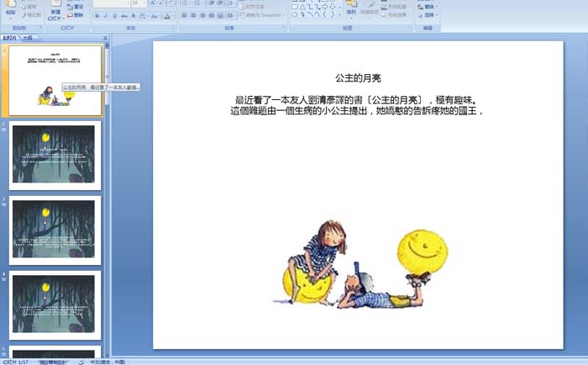Select the down arrow shape in gallery
The image size is (588, 365).
(x=333, y=7)
